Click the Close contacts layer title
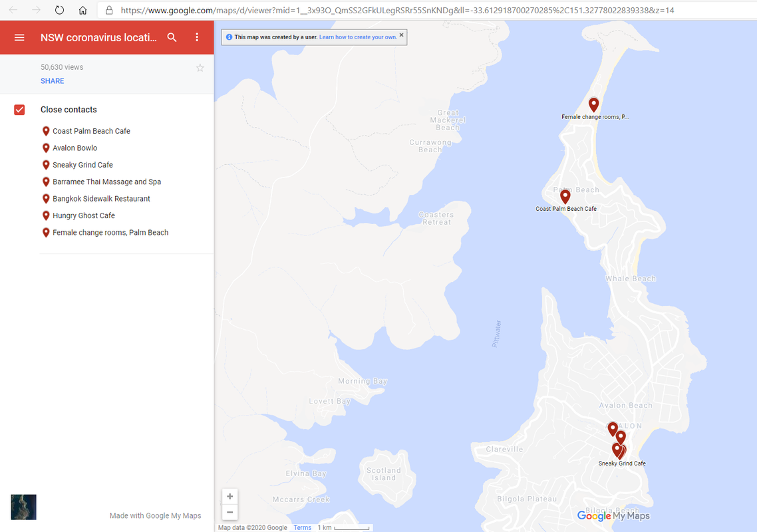This screenshot has width=757, height=532. coord(69,110)
